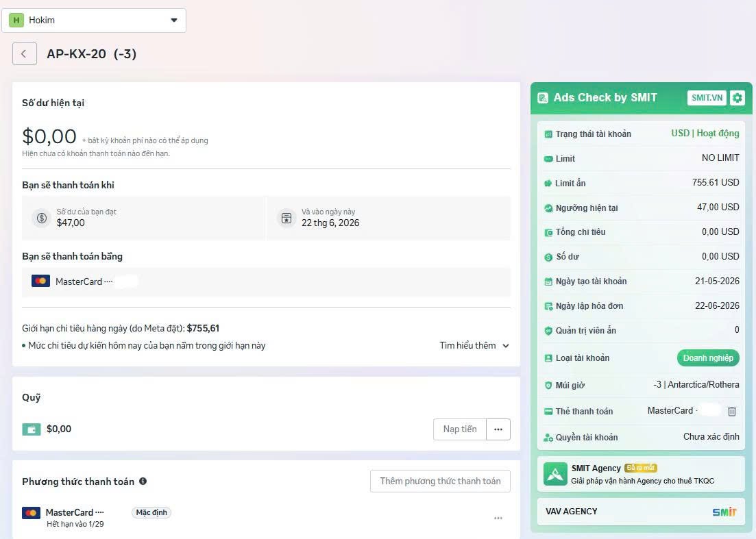Click the Limit row icon

(x=548, y=159)
